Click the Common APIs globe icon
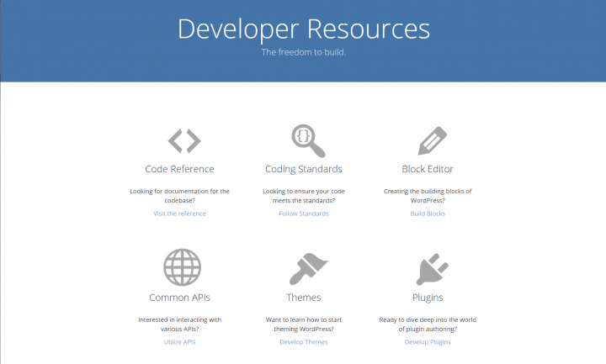This screenshot has width=606, height=364. (181, 267)
